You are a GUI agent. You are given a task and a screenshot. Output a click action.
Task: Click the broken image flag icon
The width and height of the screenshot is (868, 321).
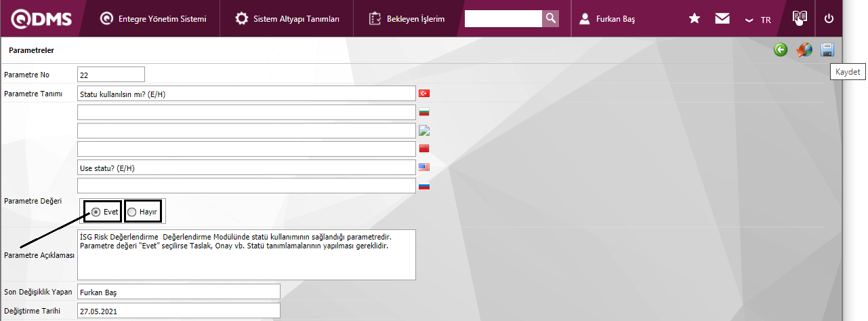tap(425, 130)
